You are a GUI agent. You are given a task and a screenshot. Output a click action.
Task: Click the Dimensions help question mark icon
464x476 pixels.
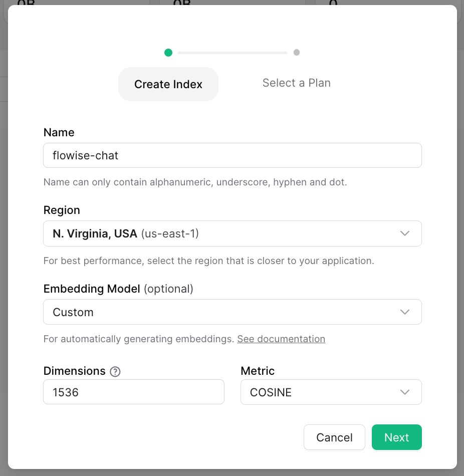pos(115,371)
